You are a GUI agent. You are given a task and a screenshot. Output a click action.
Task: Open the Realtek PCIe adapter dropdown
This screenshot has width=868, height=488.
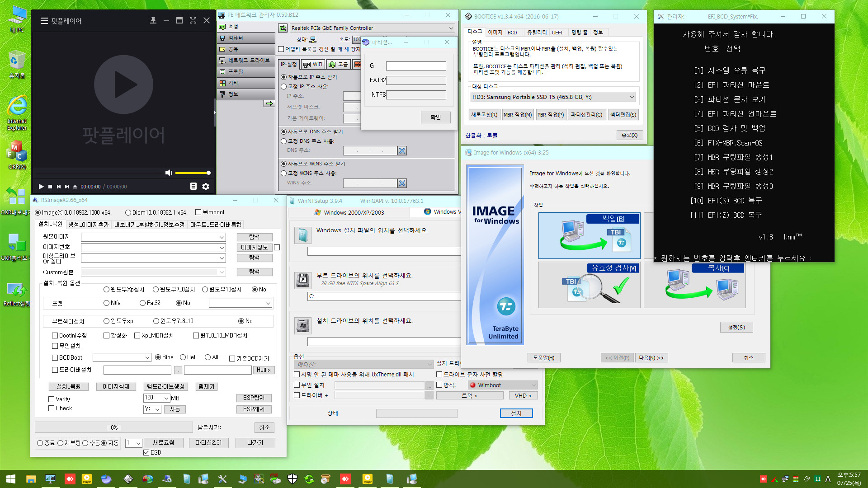point(372,28)
